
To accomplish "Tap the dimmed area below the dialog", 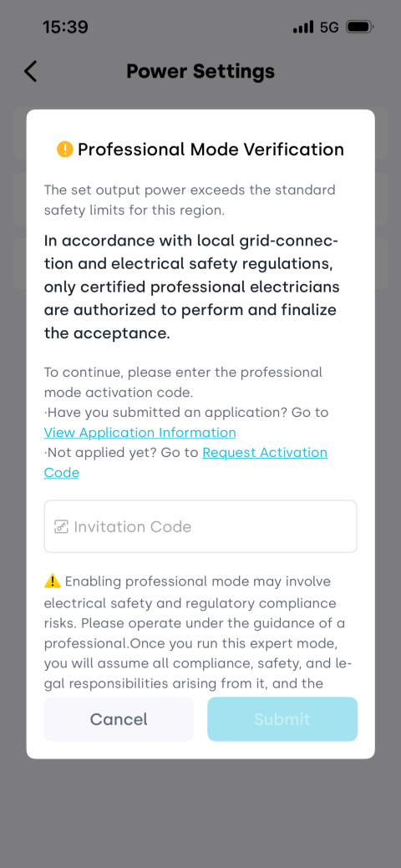I will point(200,813).
